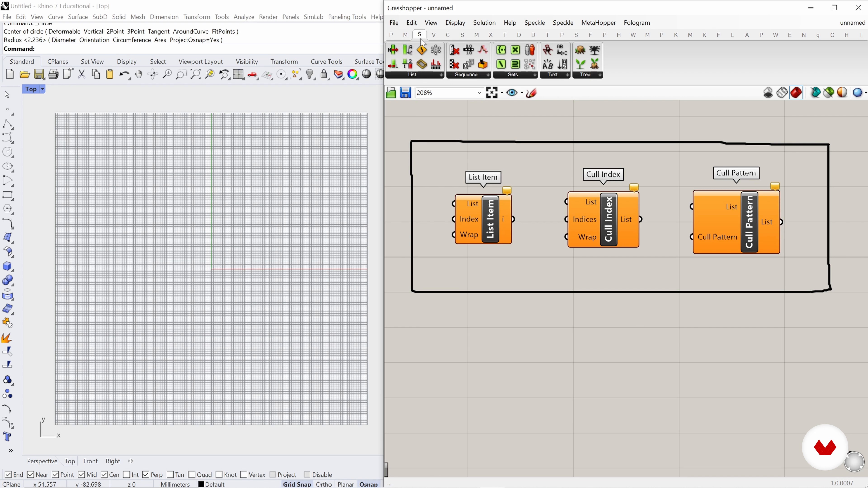Pick the Sort List component icon
The image size is (868, 488).
point(407,50)
